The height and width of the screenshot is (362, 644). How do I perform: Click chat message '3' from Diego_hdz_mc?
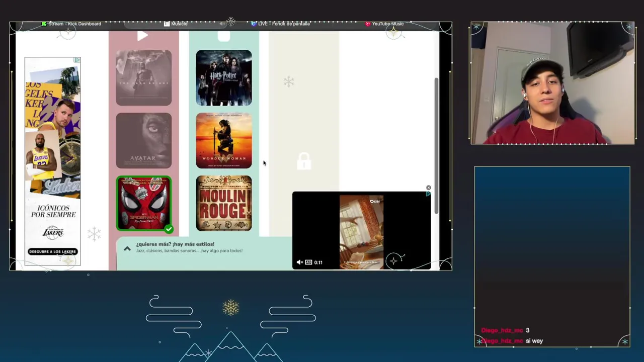527,330
